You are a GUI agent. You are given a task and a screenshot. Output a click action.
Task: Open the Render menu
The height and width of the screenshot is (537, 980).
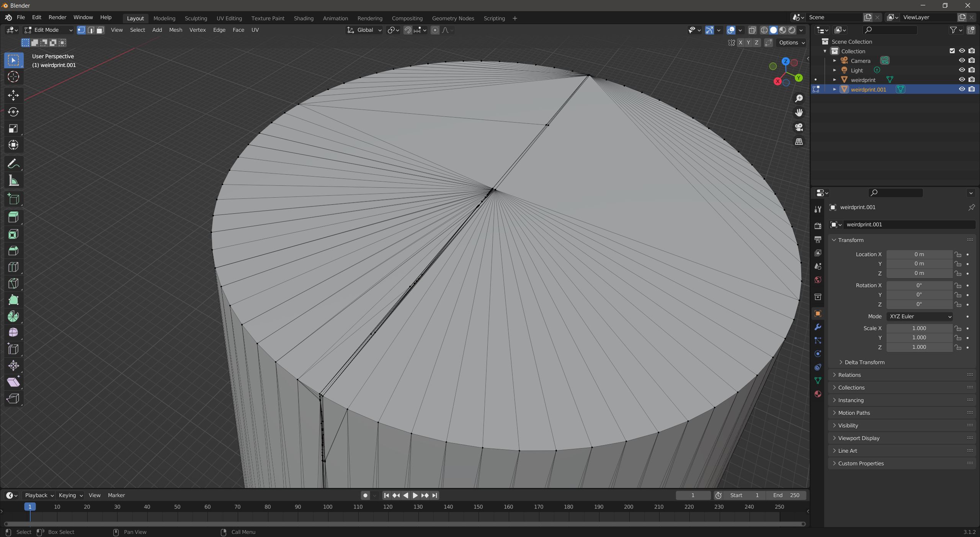pyautogui.click(x=57, y=17)
